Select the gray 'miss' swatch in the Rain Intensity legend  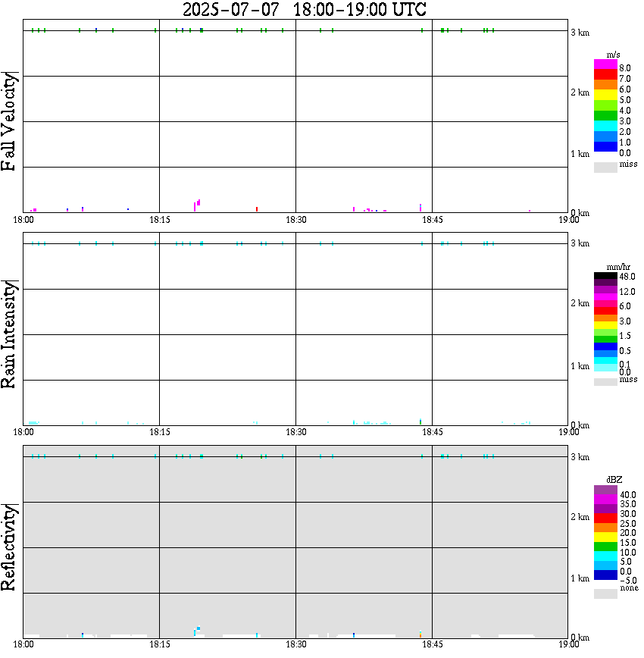coord(605,381)
